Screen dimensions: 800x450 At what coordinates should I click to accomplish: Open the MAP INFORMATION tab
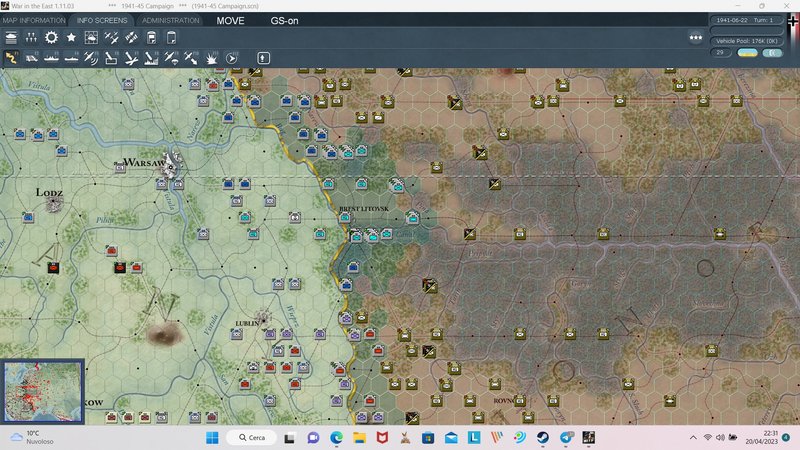[x=34, y=20]
